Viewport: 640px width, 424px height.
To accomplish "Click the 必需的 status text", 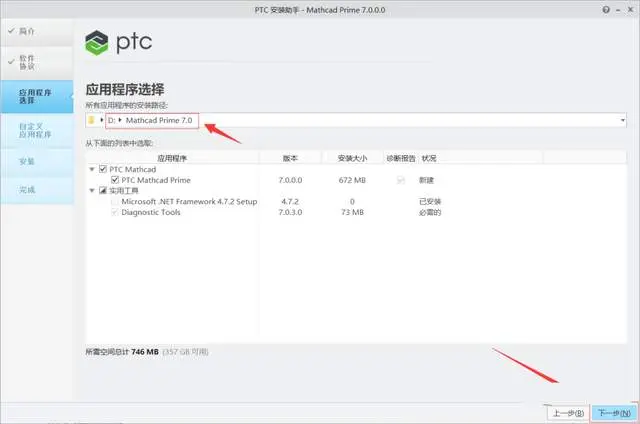I will point(430,212).
